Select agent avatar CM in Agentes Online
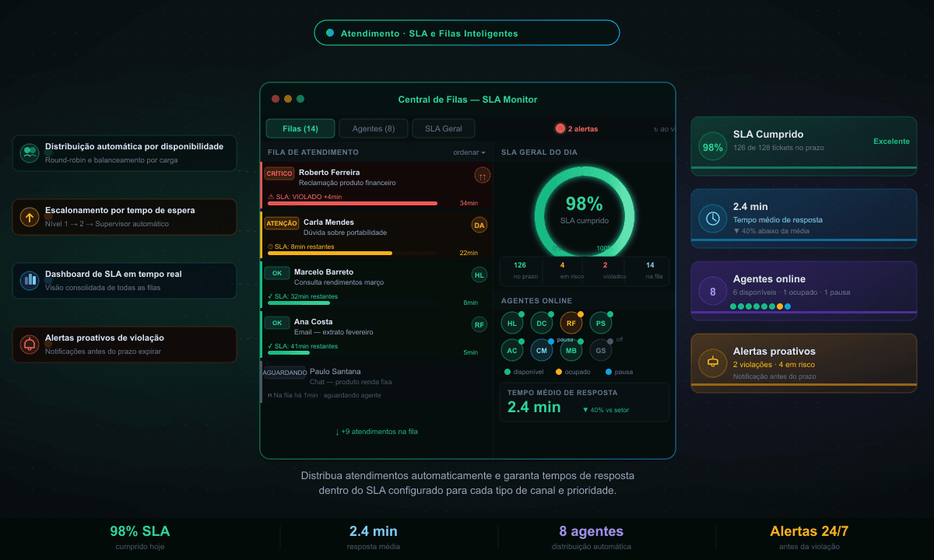934x560 pixels. coord(542,350)
